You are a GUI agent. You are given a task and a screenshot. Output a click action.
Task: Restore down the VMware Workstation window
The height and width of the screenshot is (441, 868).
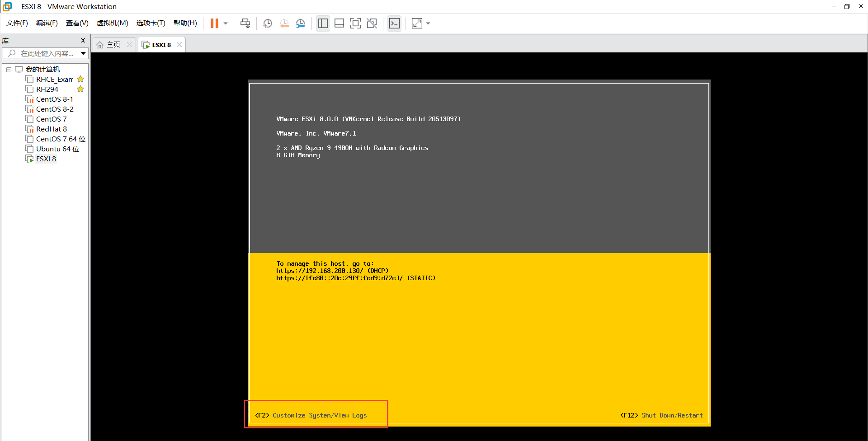pos(847,6)
